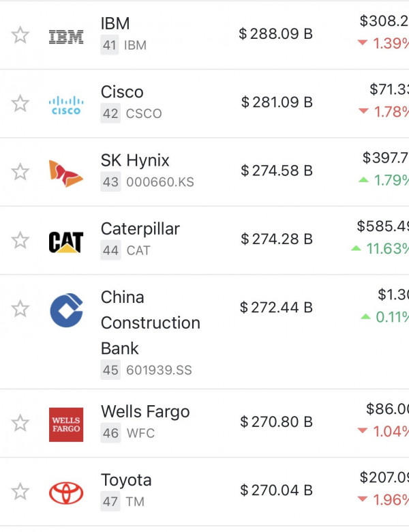
Task: Open the Caterpillar company name link
Action: tap(140, 229)
